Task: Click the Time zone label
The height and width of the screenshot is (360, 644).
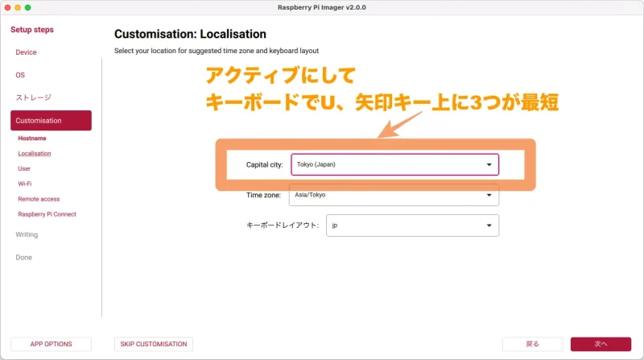Action: coord(263,195)
